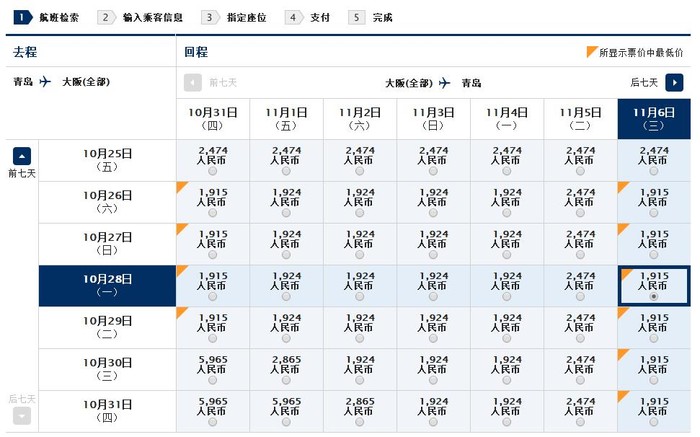This screenshot has width=700, height=437.
Task: Click the return previous seven days left arrow
Action: pos(193,82)
